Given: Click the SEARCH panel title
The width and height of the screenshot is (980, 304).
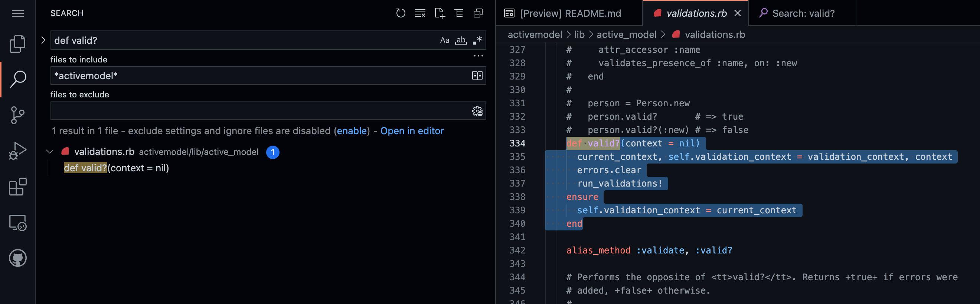Looking at the screenshot, I should click(67, 13).
